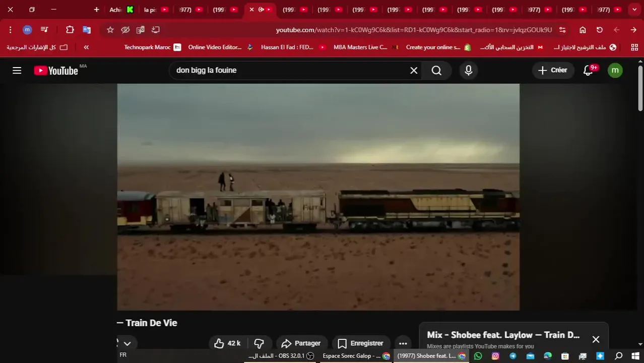Image resolution: width=644 pixels, height=363 pixels.
Task: Open the Chrome profile 'm' icon
Action: 27,30
